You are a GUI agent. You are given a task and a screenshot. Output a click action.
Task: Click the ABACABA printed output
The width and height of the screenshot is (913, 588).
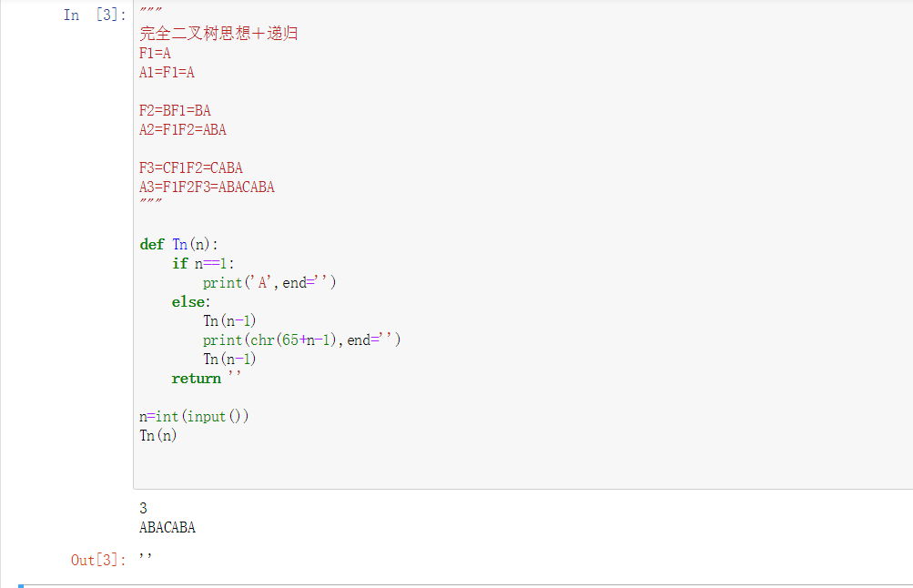coord(167,527)
